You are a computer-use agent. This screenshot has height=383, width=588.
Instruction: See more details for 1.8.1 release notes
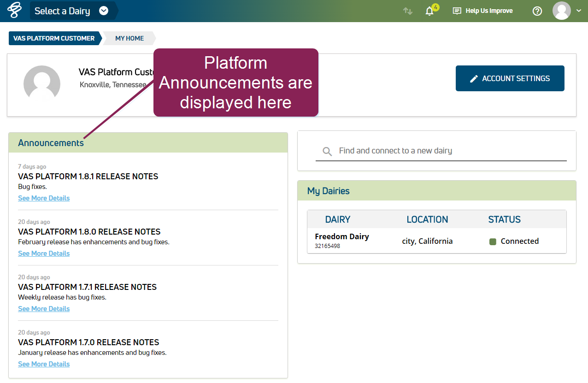coord(44,198)
